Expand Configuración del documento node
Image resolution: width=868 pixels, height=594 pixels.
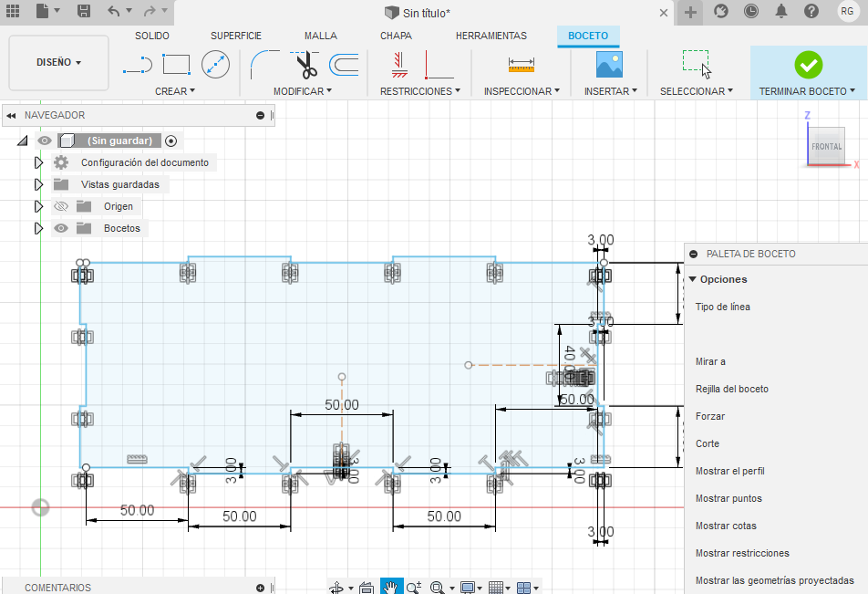(x=38, y=162)
